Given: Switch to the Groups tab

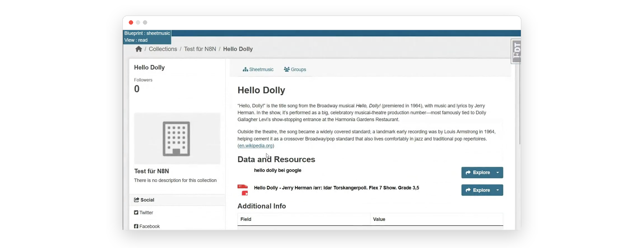Looking at the screenshot, I should 295,70.
